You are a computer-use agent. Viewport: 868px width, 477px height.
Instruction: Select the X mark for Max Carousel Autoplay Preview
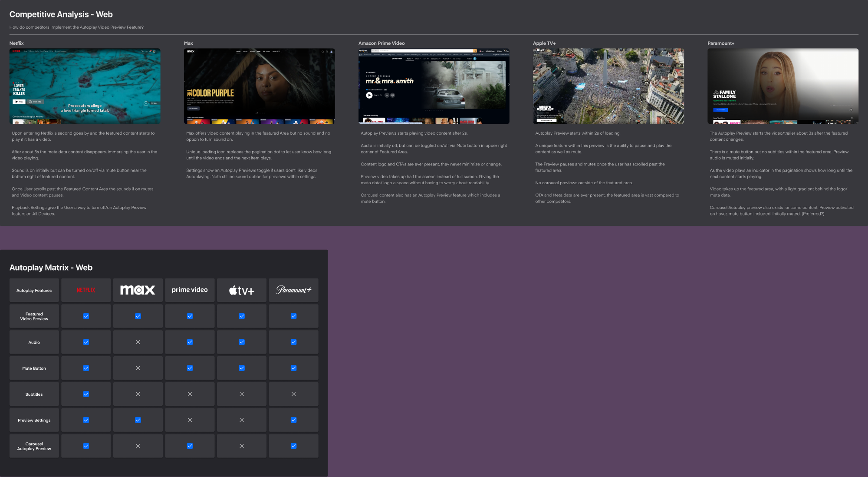138,446
